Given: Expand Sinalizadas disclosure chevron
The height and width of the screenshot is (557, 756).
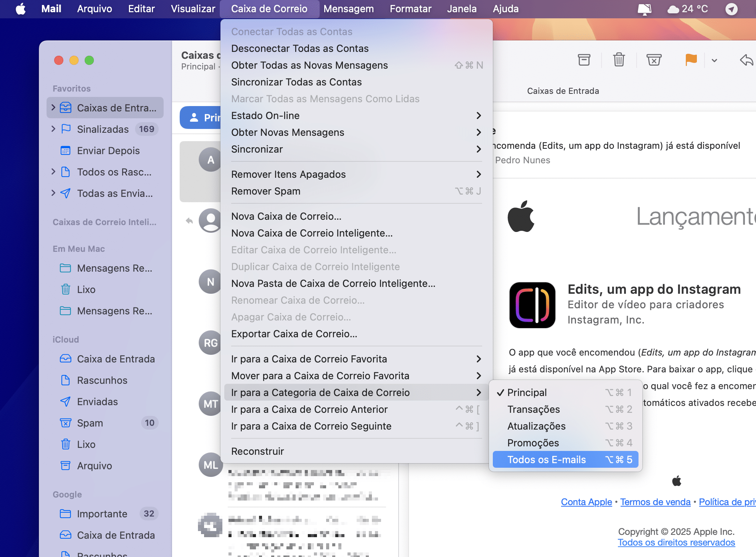Looking at the screenshot, I should pos(53,129).
